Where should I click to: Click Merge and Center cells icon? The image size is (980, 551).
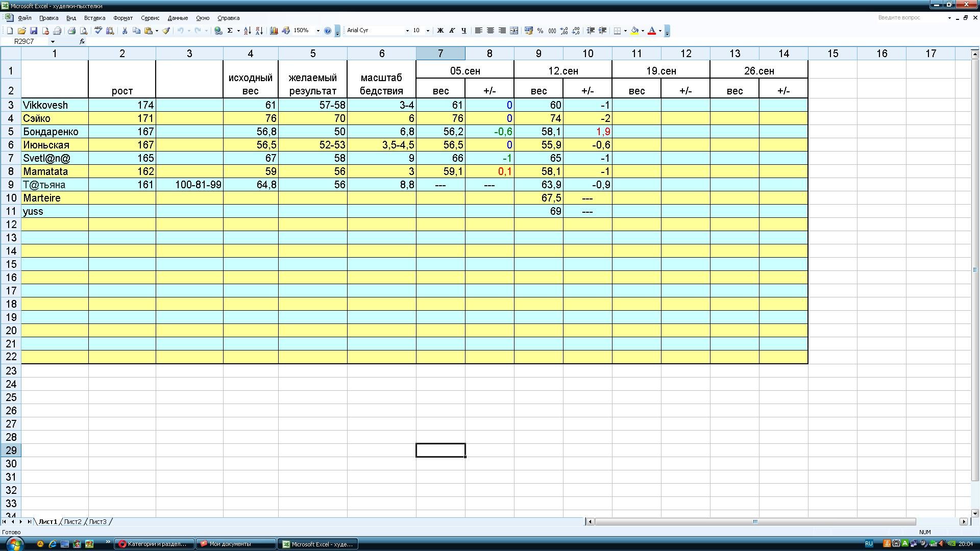click(514, 31)
